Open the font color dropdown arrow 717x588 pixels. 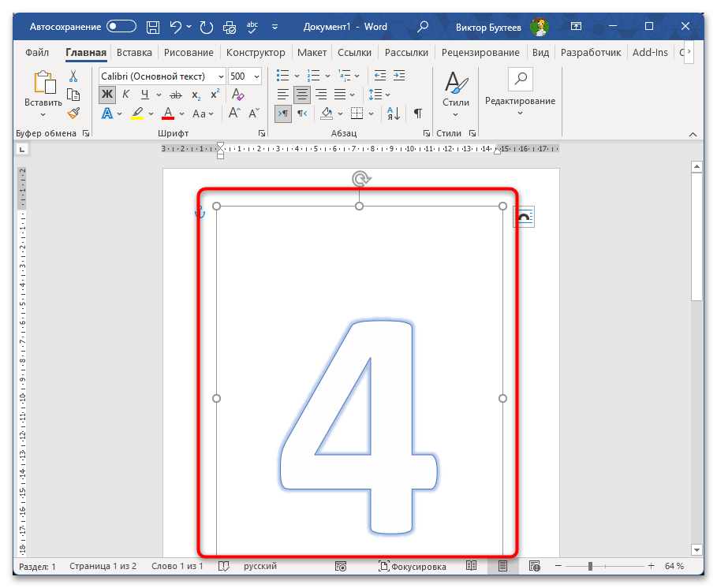[x=182, y=114]
